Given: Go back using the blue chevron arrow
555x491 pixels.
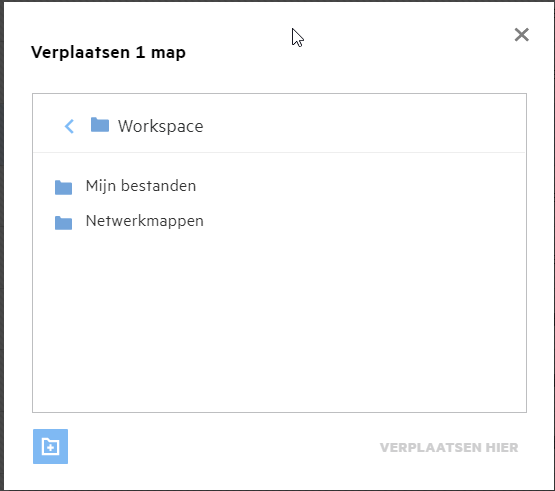Looking at the screenshot, I should pyautogui.click(x=69, y=126).
